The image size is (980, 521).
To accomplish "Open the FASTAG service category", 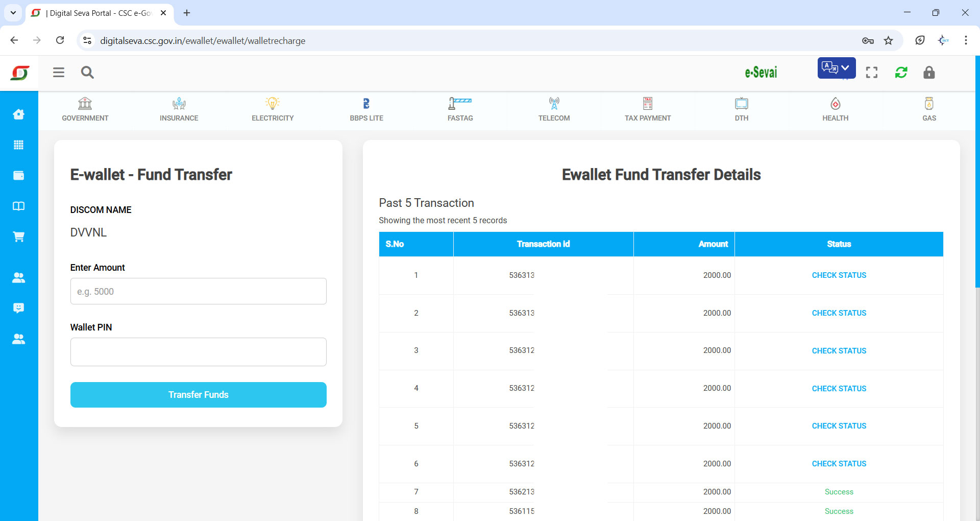I will pos(460,110).
